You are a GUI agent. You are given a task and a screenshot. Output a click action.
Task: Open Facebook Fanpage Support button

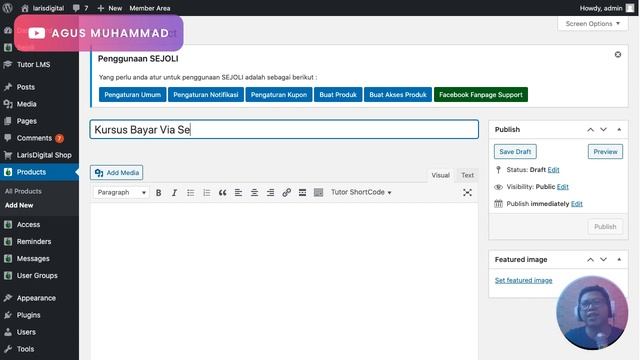tap(481, 95)
